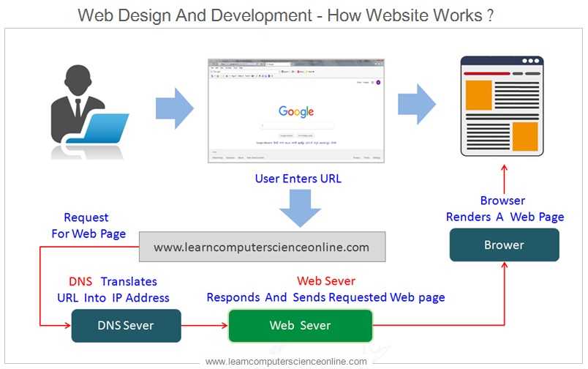Click the "Renders A Web Page" text line

click(x=505, y=217)
